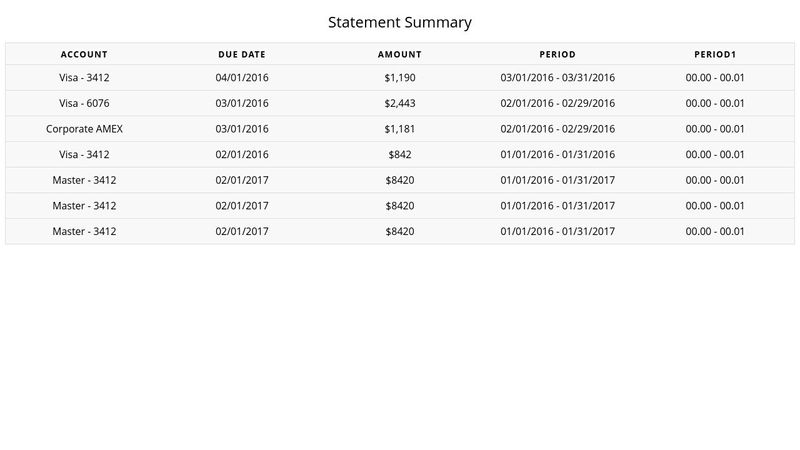Click Corporate AMEX due date 03/01/2016
This screenshot has height=450, width=800.
click(x=242, y=129)
